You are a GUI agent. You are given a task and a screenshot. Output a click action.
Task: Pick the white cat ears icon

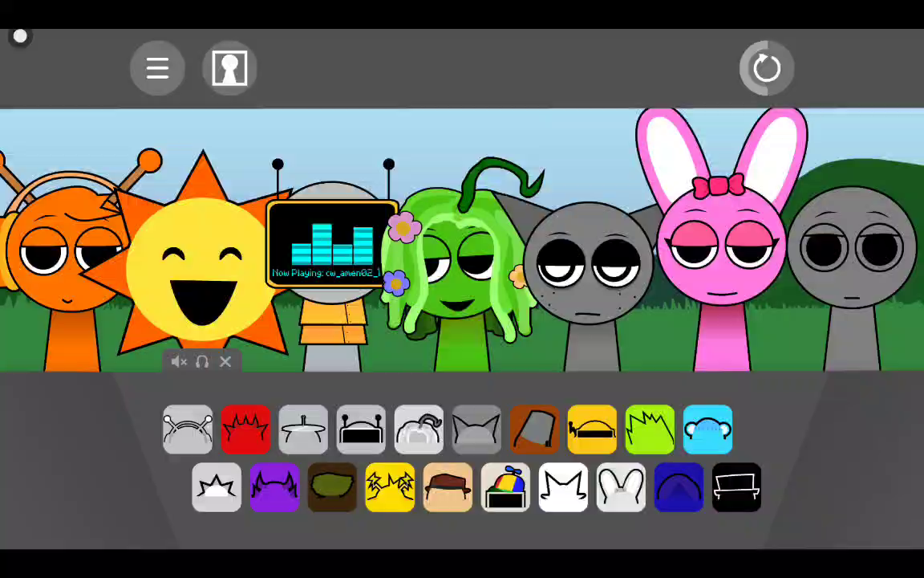(563, 487)
